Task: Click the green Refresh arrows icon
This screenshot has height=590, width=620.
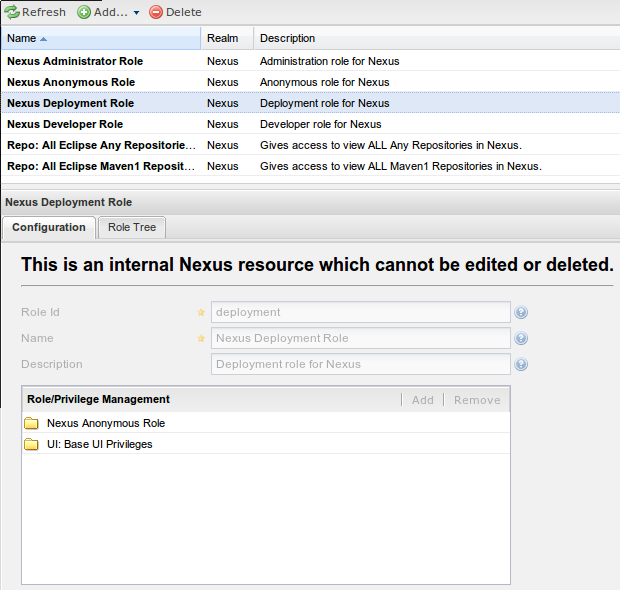Action: tap(12, 12)
